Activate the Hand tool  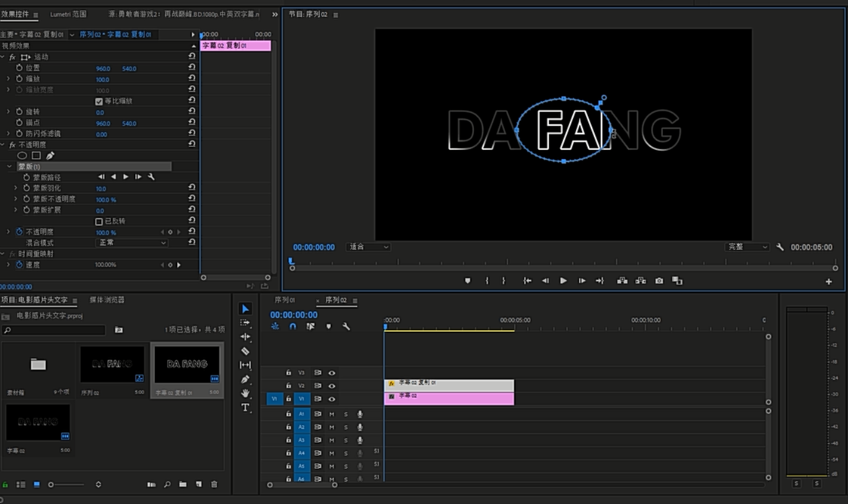(x=245, y=393)
